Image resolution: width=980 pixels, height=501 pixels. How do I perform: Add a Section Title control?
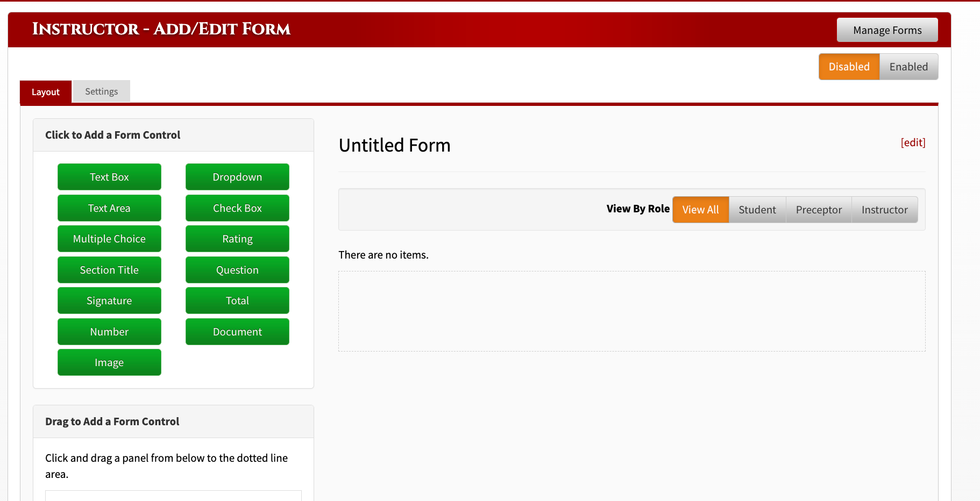(109, 270)
